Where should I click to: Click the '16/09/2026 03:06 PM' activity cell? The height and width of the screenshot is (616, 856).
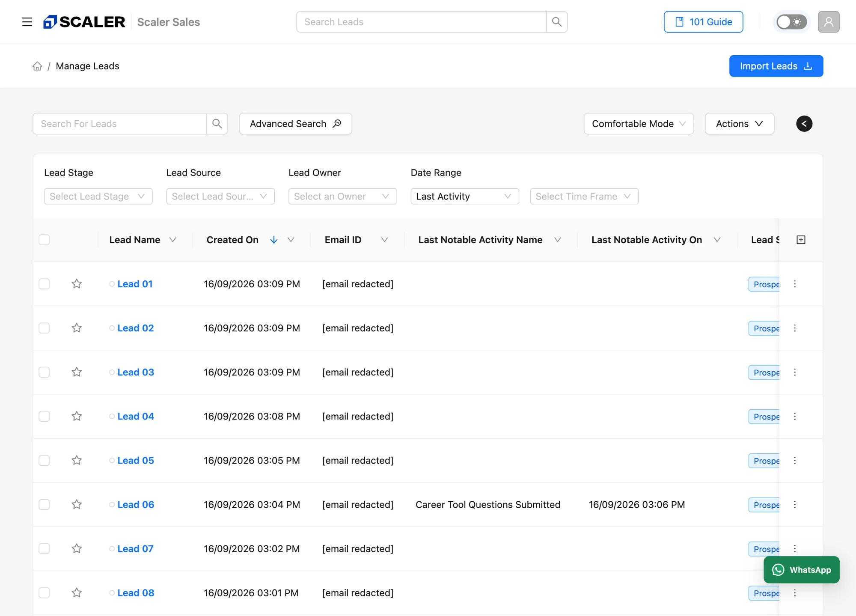pyautogui.click(x=637, y=504)
